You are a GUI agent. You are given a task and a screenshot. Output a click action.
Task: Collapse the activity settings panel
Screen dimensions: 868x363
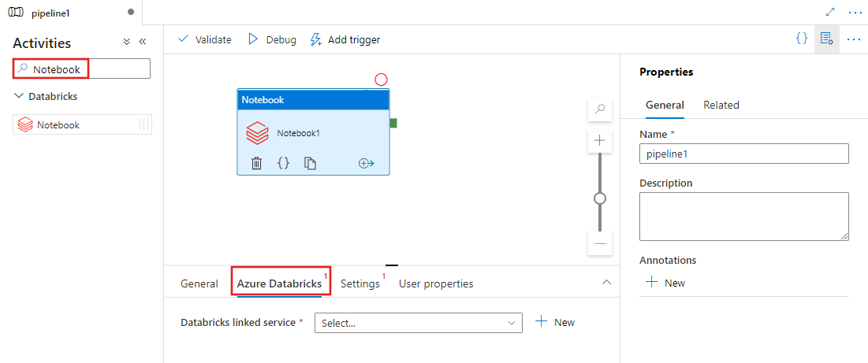point(606,283)
